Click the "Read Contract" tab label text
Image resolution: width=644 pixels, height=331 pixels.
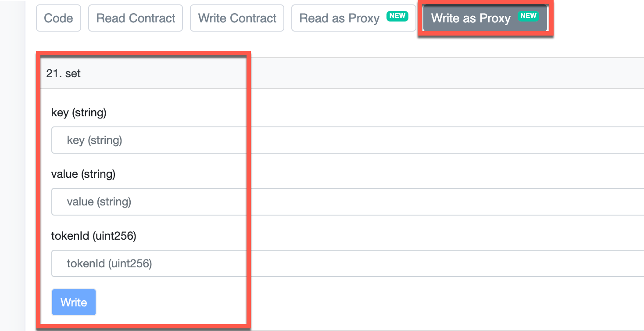136,18
